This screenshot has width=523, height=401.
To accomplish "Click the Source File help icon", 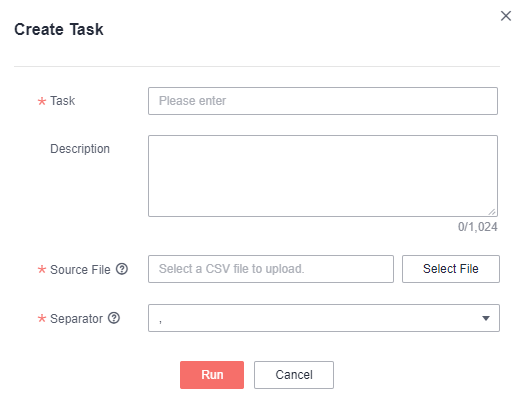I will tap(122, 269).
